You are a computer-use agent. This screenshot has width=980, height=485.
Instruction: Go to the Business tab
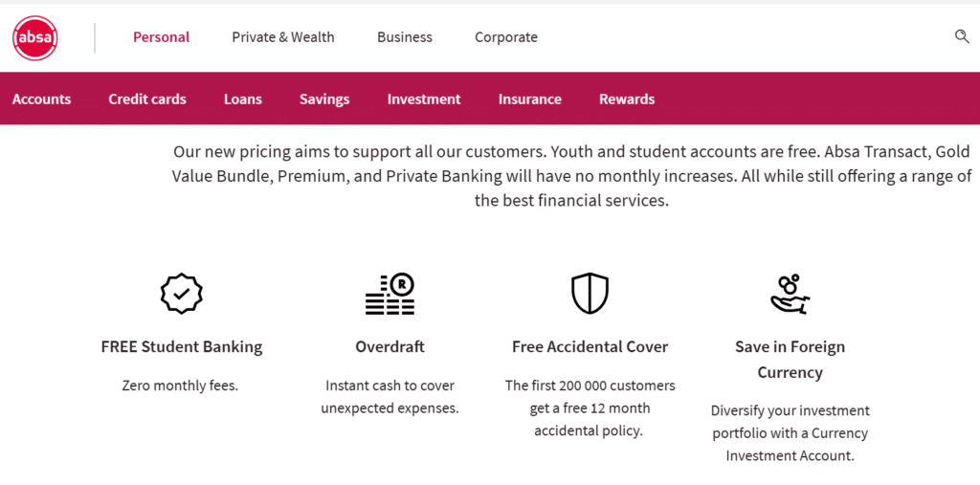(x=405, y=37)
